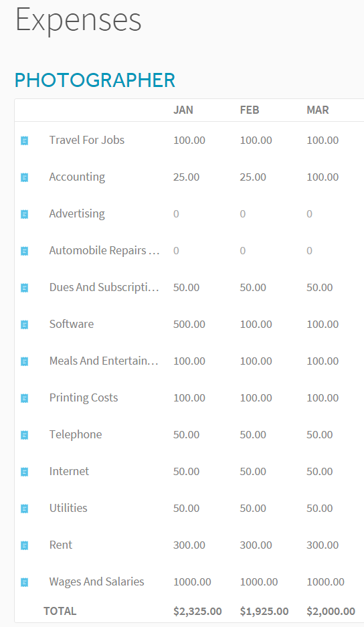Click the receipt icon beside Rent
This screenshot has height=627, width=364.
point(24,545)
